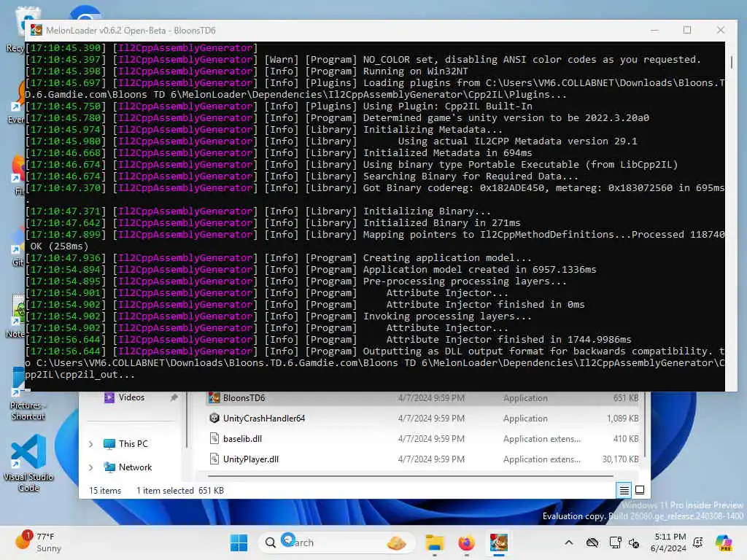Open Copilot preview icon in taskbar
This screenshot has width=747, height=560.
tap(724, 542)
